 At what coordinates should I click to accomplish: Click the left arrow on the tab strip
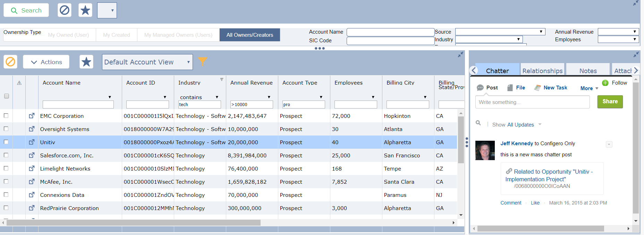click(474, 71)
